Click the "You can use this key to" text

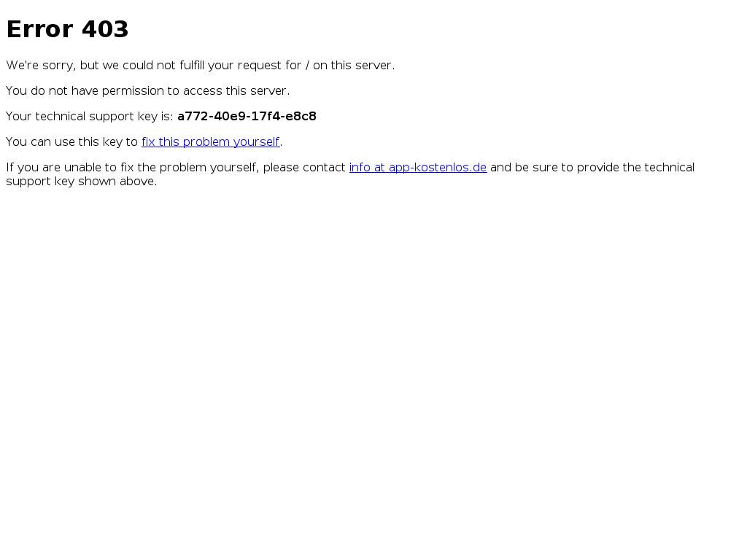pos(72,142)
